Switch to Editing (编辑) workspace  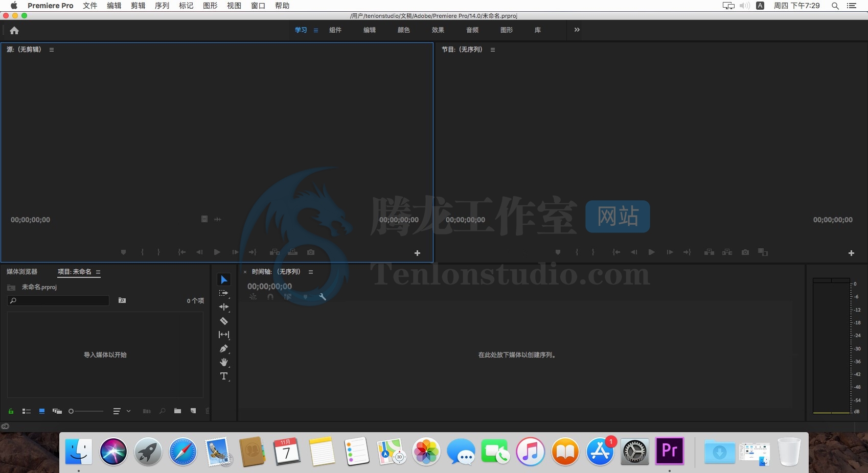coord(370,30)
